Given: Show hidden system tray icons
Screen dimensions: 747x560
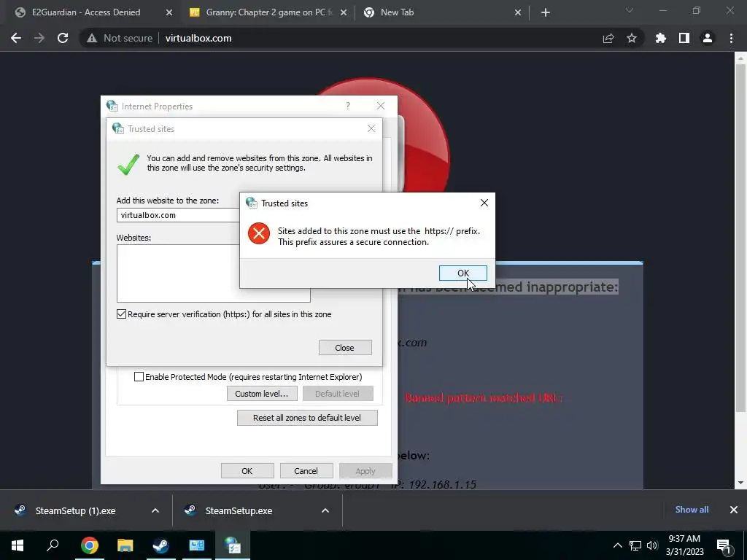Looking at the screenshot, I should [x=617, y=545].
